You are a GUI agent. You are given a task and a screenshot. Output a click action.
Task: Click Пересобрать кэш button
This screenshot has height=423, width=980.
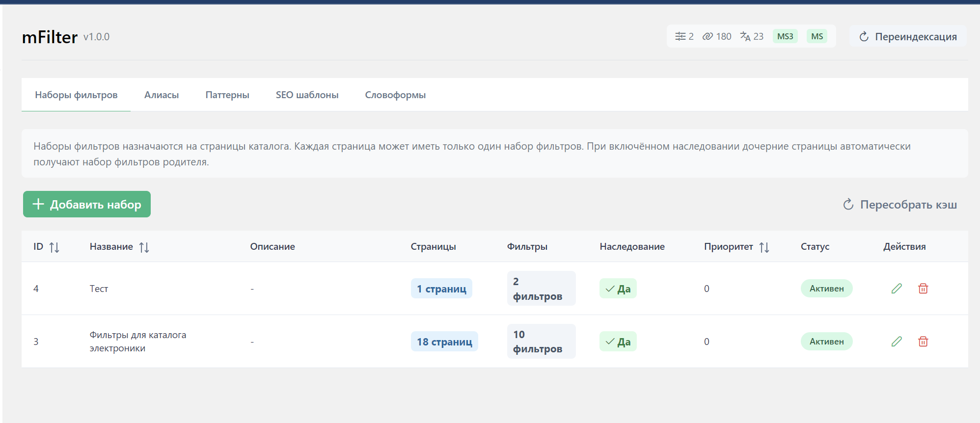pyautogui.click(x=900, y=205)
